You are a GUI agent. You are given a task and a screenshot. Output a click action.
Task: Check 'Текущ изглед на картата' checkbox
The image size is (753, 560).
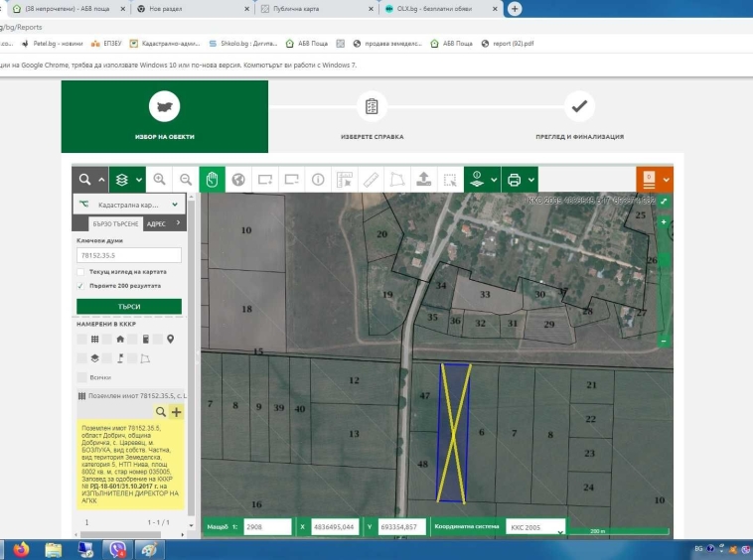[80, 271]
